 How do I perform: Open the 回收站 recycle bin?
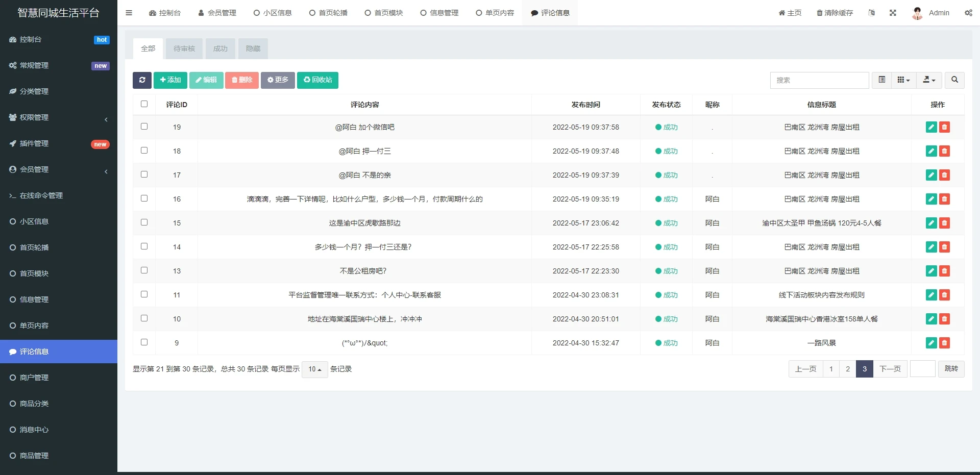317,80
